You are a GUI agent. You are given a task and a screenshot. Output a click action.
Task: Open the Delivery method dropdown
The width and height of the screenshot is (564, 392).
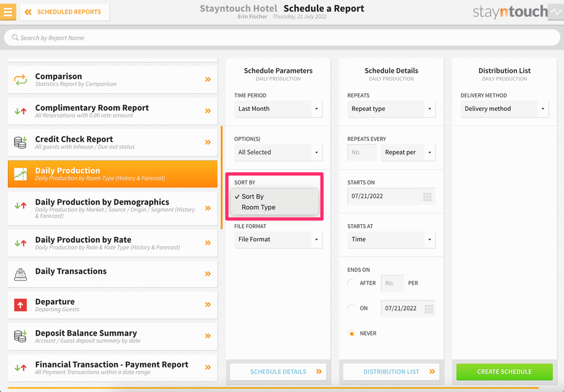[x=505, y=109]
